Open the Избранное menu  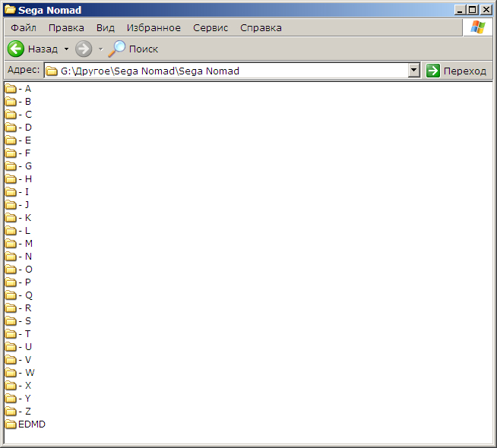(x=154, y=27)
